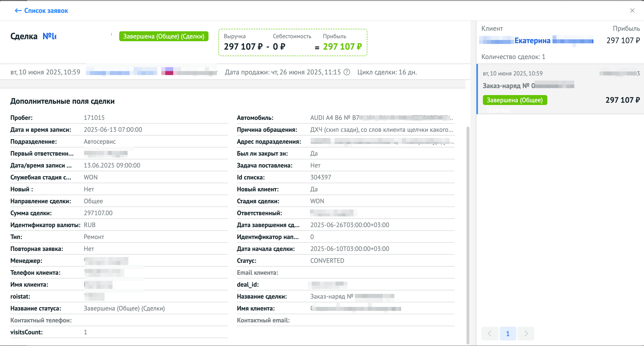Close the deal panel with X

[x=632, y=10]
